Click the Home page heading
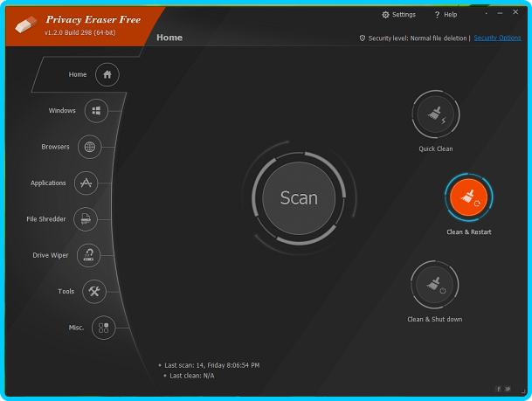The height and width of the screenshot is (401, 532). tap(169, 38)
